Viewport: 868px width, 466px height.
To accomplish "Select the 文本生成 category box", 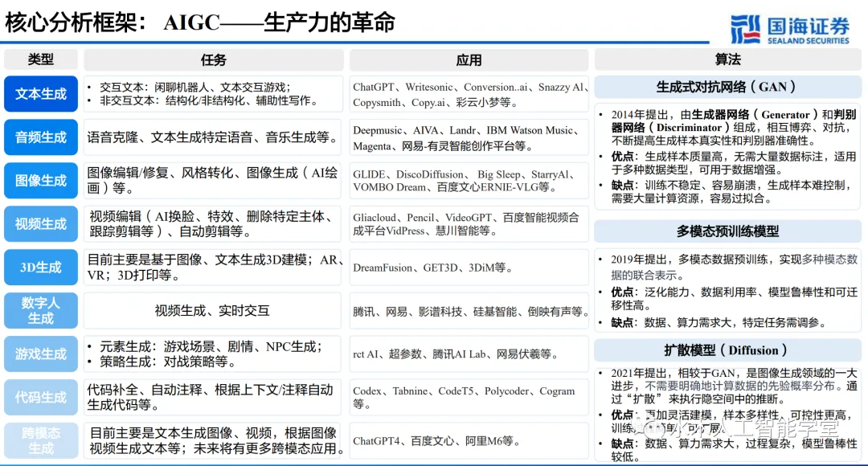I will coord(41,94).
